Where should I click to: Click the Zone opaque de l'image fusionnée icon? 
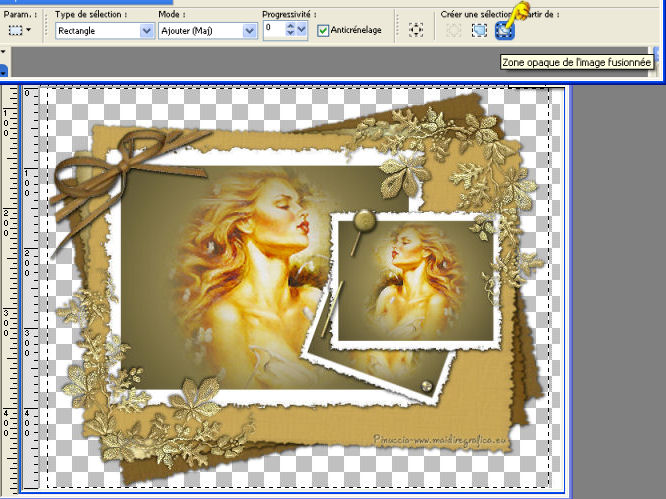(x=505, y=31)
